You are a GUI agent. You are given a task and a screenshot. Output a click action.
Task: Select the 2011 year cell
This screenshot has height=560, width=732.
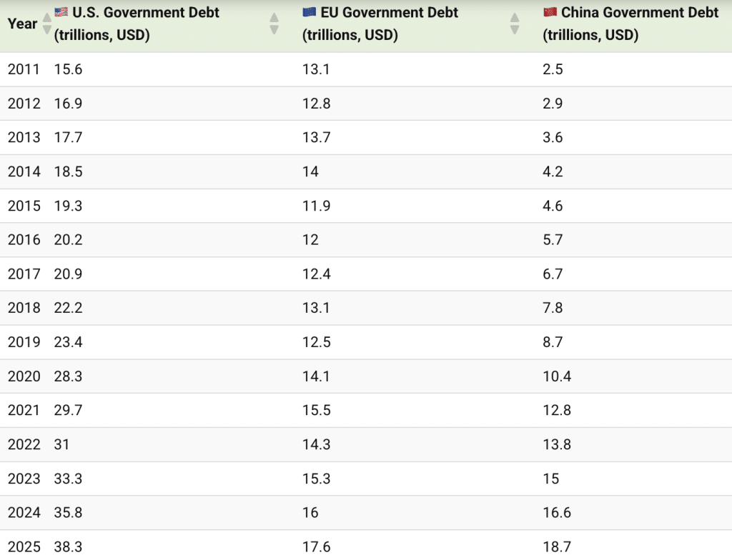tap(24, 69)
